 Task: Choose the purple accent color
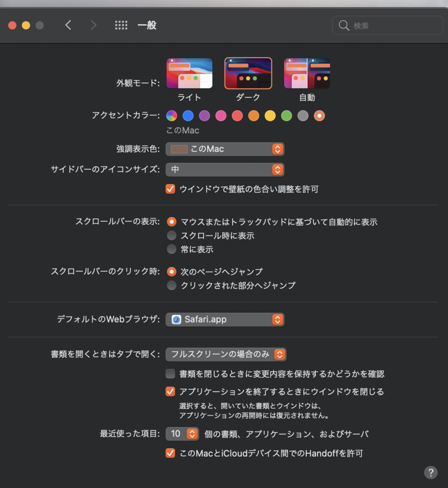(x=204, y=116)
